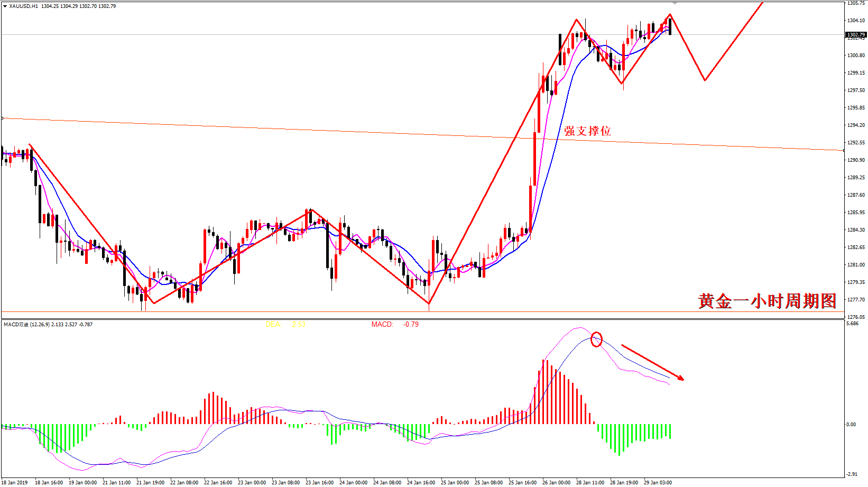Click the 1299.15 price scale label
868x487 pixels.
pyautogui.click(x=856, y=73)
